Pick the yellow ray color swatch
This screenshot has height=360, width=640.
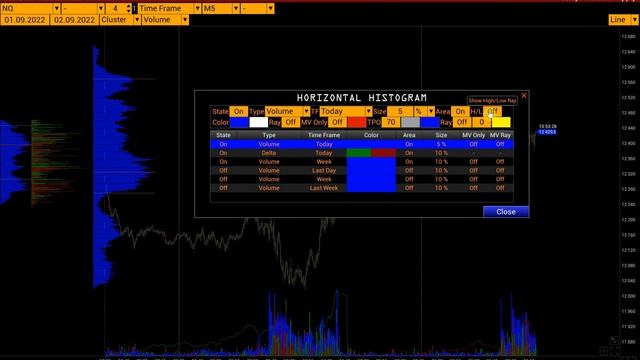501,122
